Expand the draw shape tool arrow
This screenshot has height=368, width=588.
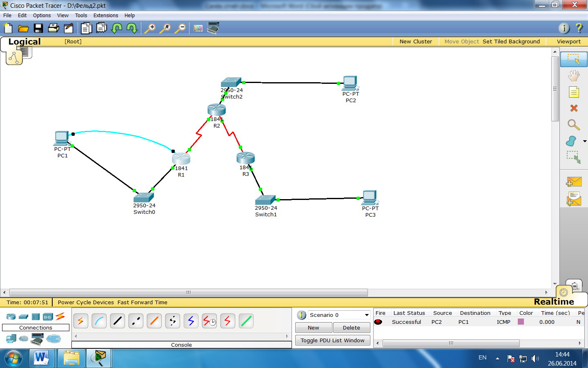click(585, 141)
